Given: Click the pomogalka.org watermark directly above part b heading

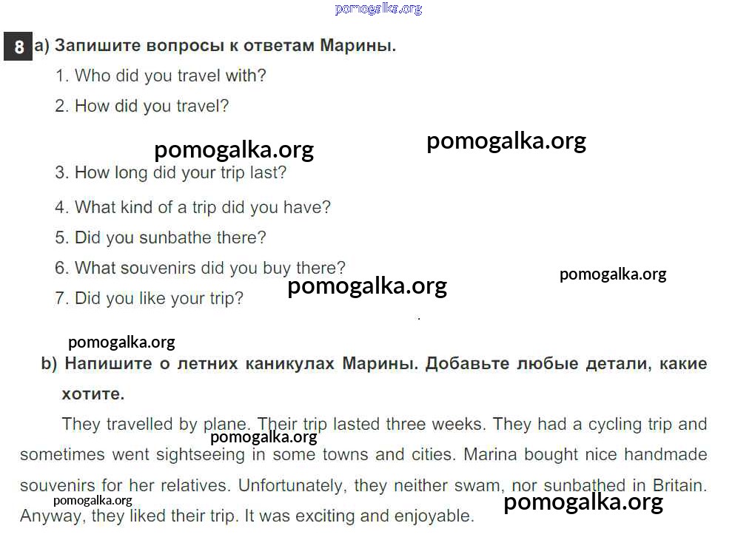Looking at the screenshot, I should (x=121, y=342).
